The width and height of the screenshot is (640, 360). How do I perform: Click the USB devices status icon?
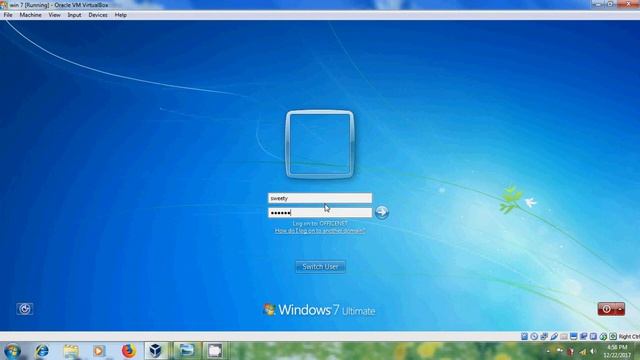point(554,336)
